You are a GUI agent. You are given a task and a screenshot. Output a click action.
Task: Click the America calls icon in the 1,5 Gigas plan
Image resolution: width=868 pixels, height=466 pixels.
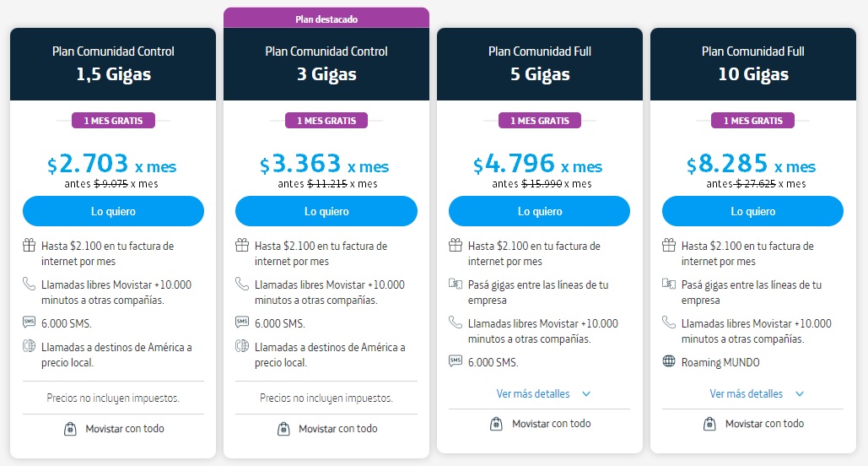click(29, 346)
